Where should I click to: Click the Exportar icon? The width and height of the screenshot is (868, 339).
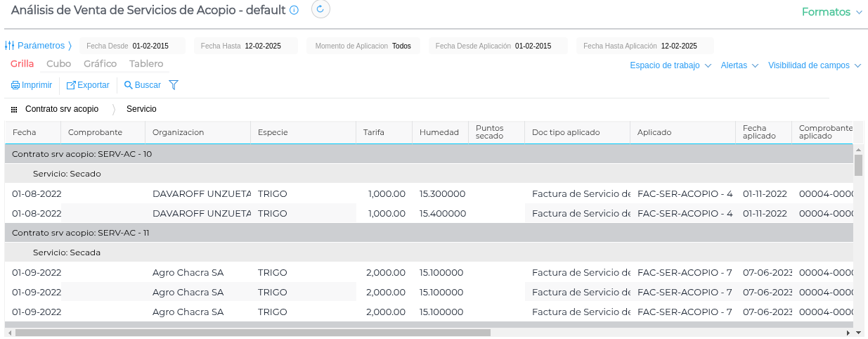pyautogui.click(x=71, y=85)
